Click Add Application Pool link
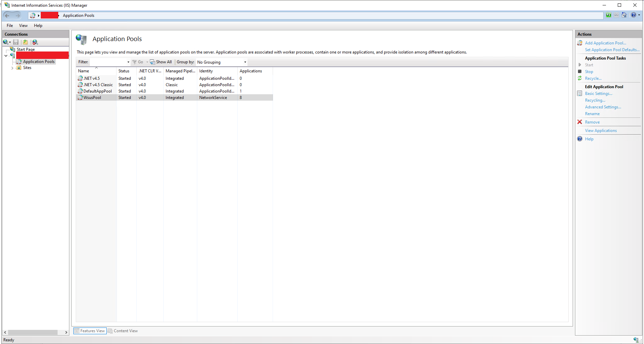644x344 pixels. 605,43
